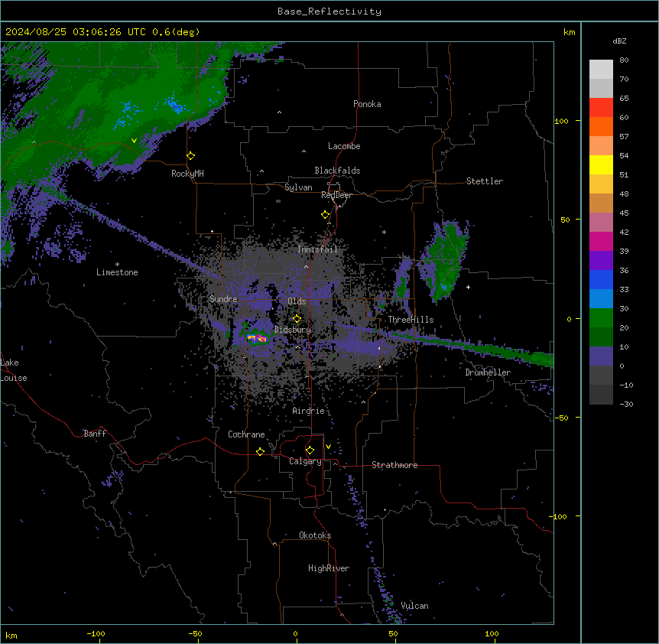Click the dBZ scale heading

pyautogui.click(x=619, y=41)
